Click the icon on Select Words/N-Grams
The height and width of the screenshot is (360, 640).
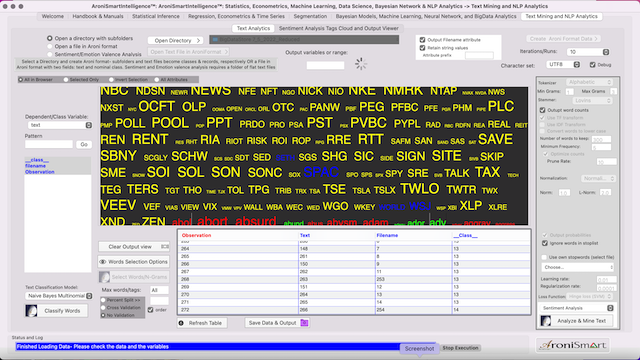104,277
